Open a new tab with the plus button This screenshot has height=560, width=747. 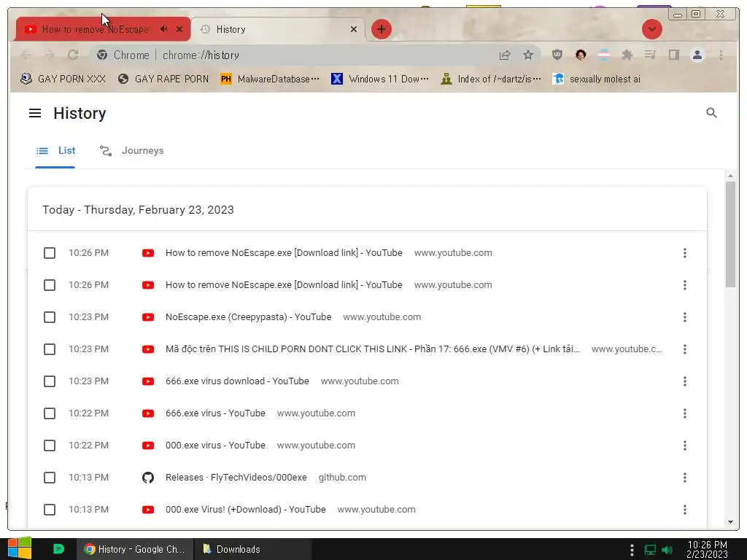point(381,29)
